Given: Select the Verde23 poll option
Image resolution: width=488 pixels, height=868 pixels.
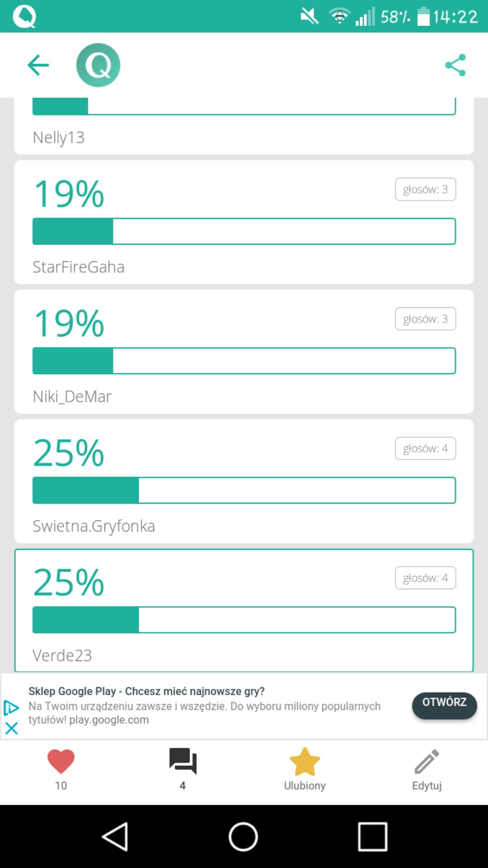Looking at the screenshot, I should 244,610.
